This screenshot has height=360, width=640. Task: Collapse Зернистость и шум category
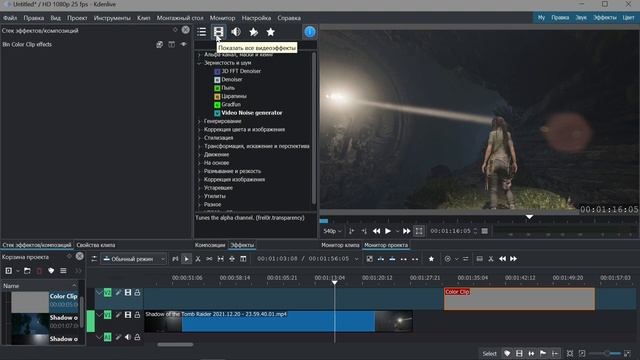point(199,63)
